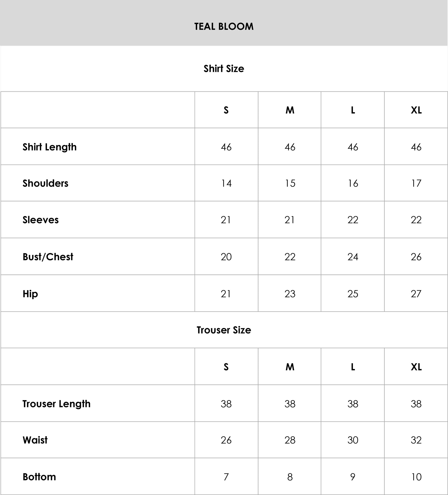
Task: Select the XL column header in shirt table
Action: 416,110
